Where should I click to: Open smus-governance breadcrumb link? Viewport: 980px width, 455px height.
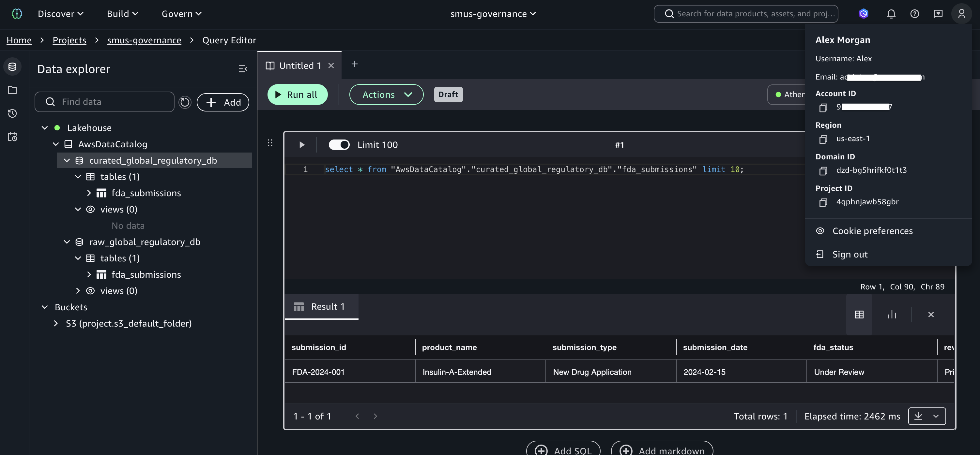pos(144,40)
